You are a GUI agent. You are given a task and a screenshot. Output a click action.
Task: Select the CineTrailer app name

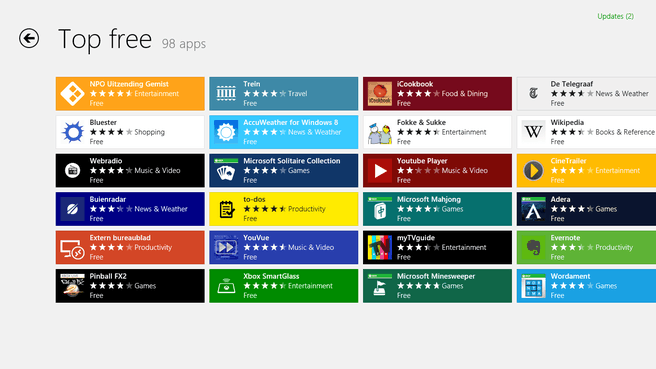click(568, 161)
